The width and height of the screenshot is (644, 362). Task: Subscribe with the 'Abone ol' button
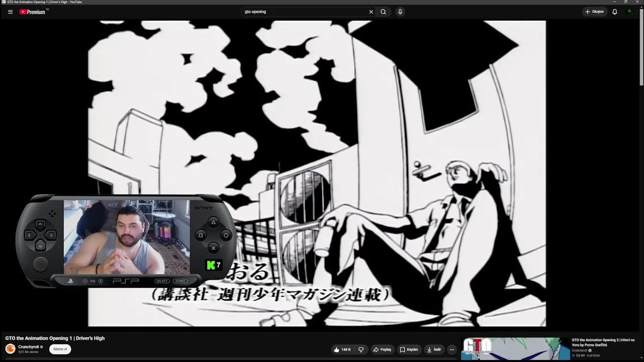pos(60,349)
